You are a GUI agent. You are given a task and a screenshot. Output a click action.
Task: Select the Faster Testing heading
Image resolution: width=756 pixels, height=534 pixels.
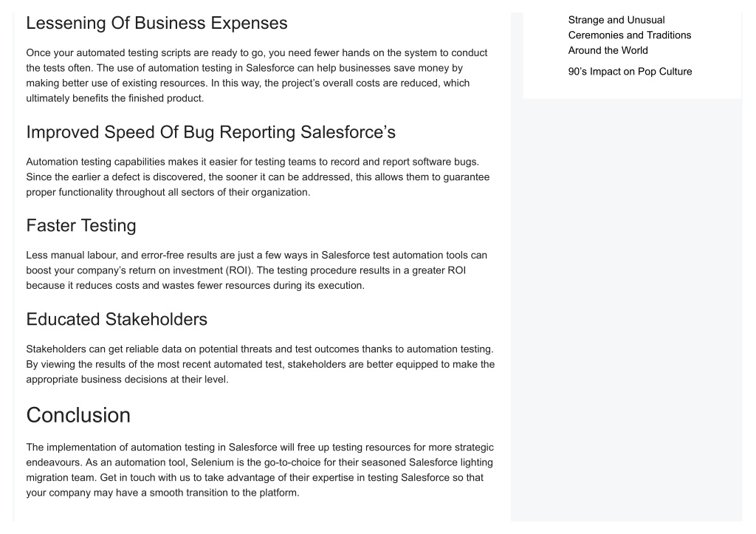tap(81, 226)
